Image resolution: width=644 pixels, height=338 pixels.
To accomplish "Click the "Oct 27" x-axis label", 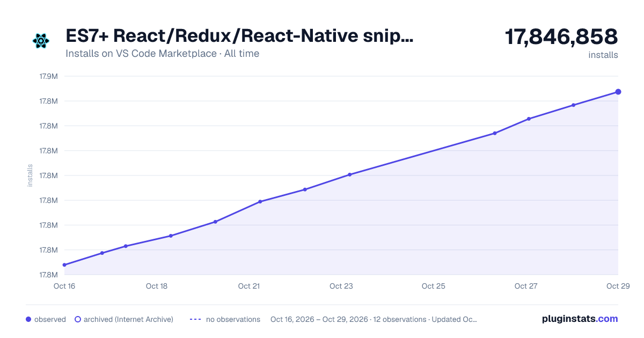I will coord(526,286).
